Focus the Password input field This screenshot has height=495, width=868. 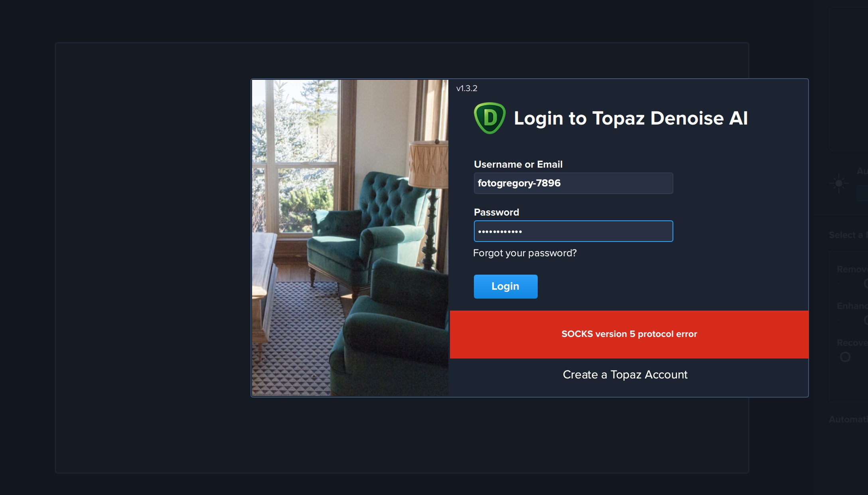point(573,231)
